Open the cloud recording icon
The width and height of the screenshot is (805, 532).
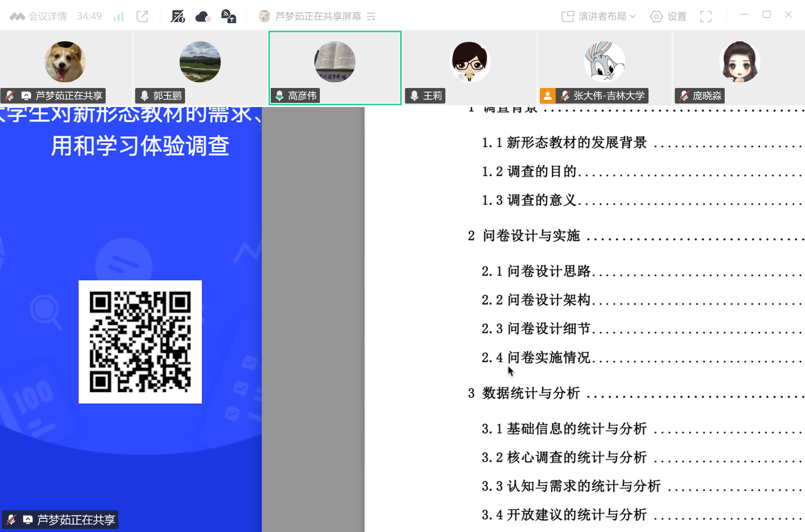pyautogui.click(x=202, y=17)
